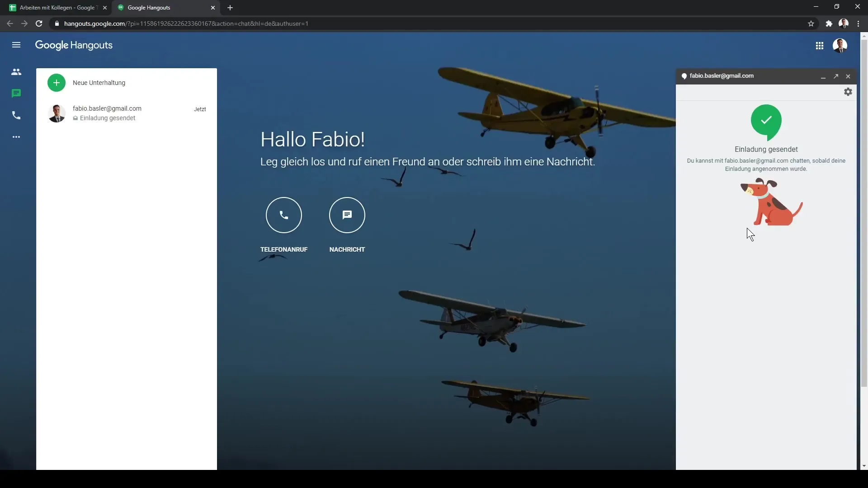Click fabio.basler contact avatar in conversation list
868x488 pixels.
[57, 113]
